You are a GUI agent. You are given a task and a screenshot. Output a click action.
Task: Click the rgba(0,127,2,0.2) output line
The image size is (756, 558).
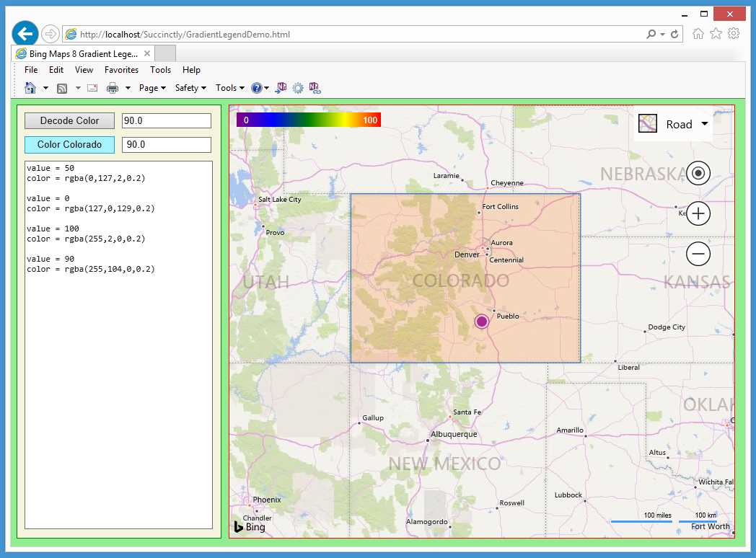point(86,178)
